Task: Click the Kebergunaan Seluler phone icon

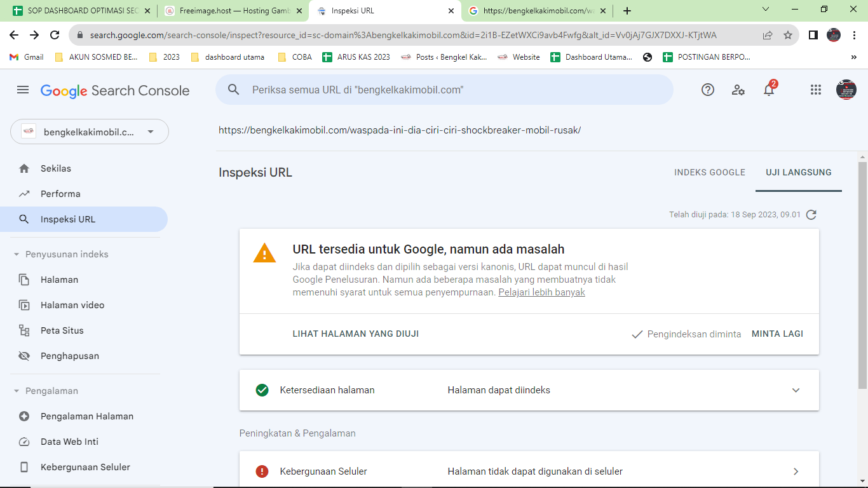Action: coord(24,467)
